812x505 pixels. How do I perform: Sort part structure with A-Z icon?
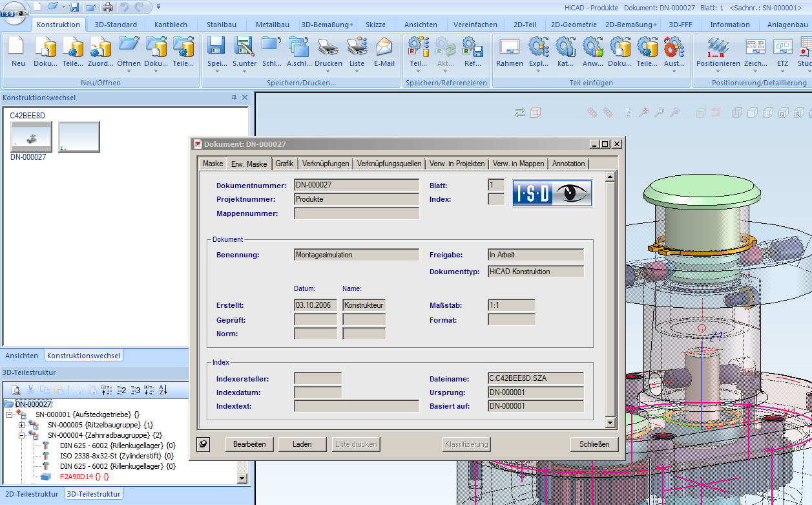163,390
